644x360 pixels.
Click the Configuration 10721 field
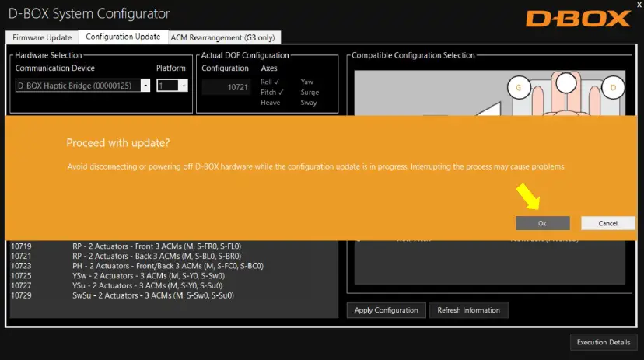pyautogui.click(x=226, y=87)
